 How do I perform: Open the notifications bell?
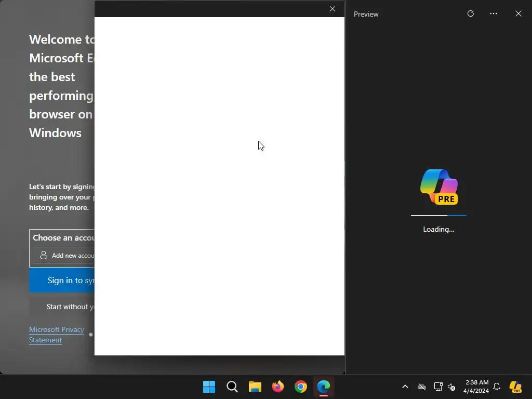tap(497, 387)
